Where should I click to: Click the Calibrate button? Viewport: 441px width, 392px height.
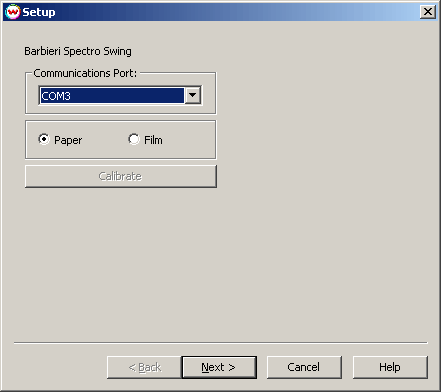(121, 176)
